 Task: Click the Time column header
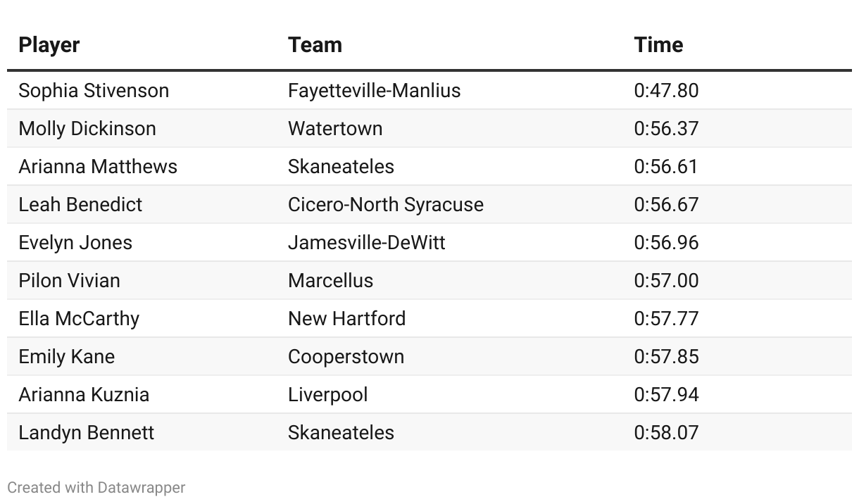point(658,44)
